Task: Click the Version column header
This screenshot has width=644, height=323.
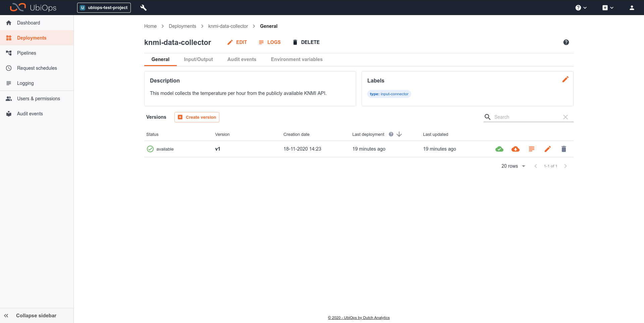Action: click(222, 134)
